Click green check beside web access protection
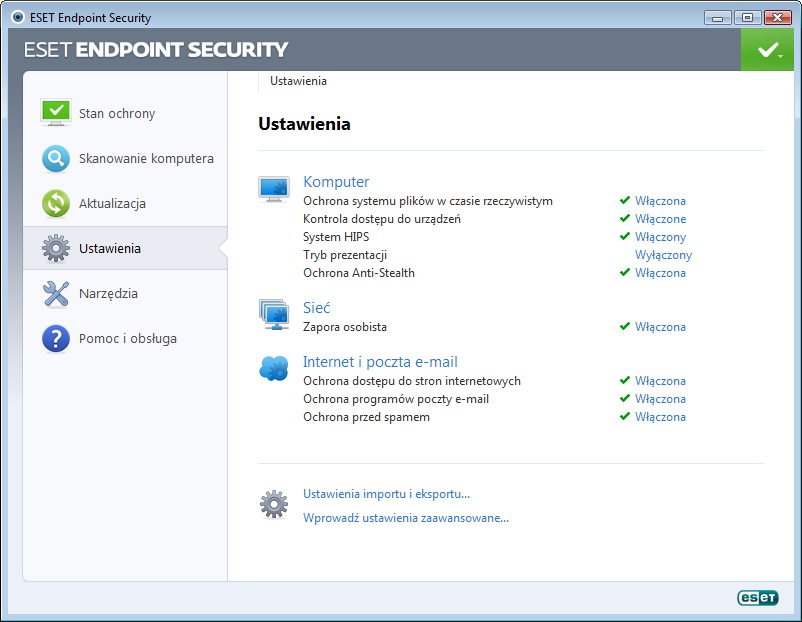Screen dimensions: 802x622 pos(625,381)
